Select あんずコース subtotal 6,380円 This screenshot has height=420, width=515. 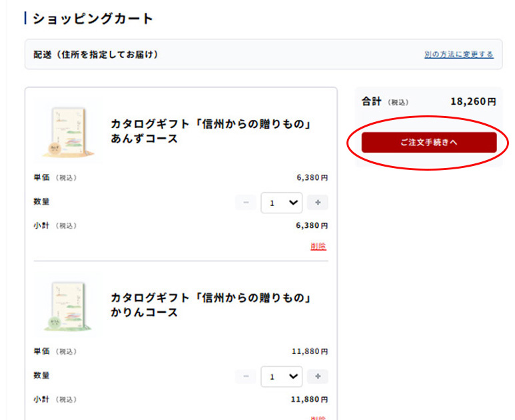click(312, 225)
